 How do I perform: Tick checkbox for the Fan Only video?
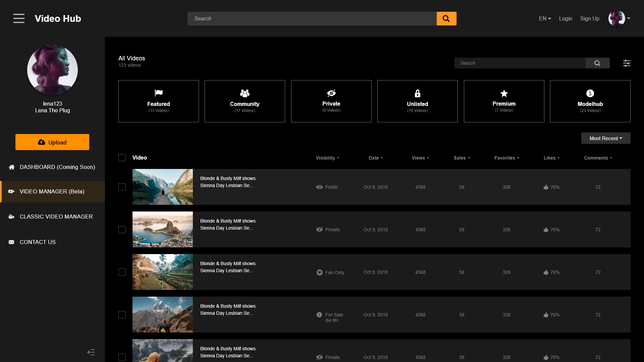tap(122, 272)
